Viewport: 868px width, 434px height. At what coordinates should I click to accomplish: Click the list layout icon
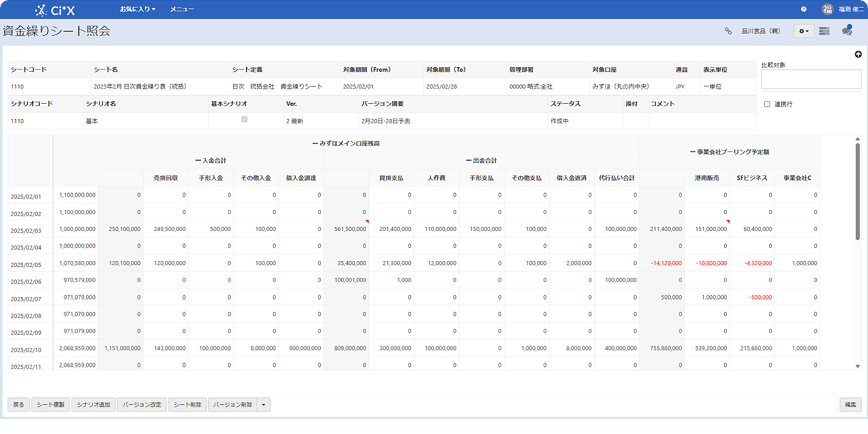(x=824, y=31)
